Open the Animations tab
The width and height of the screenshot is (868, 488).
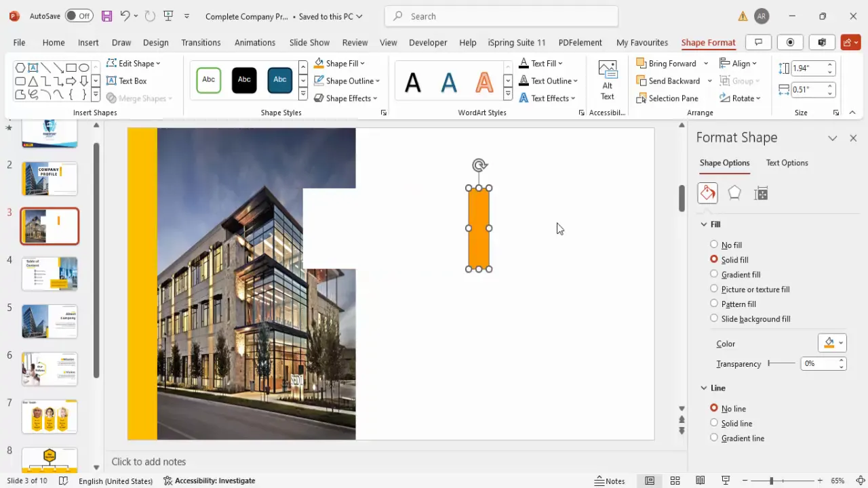(255, 42)
